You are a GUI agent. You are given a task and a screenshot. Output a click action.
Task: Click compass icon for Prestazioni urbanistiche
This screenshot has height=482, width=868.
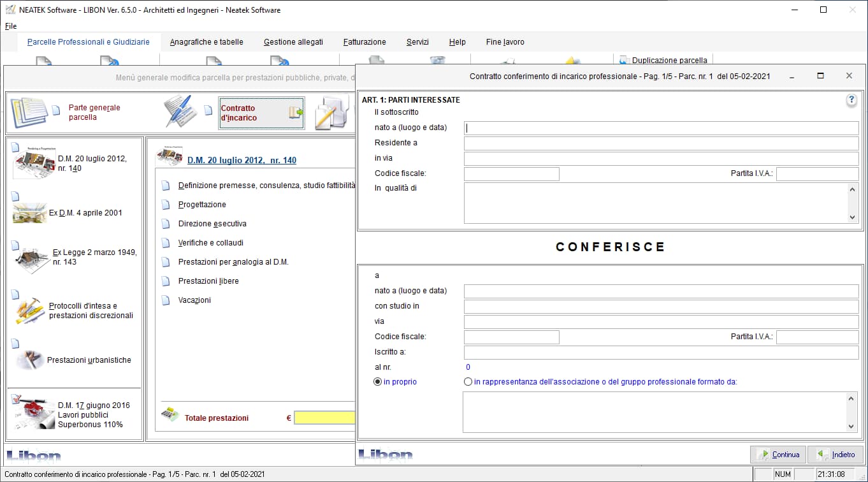coord(29,360)
